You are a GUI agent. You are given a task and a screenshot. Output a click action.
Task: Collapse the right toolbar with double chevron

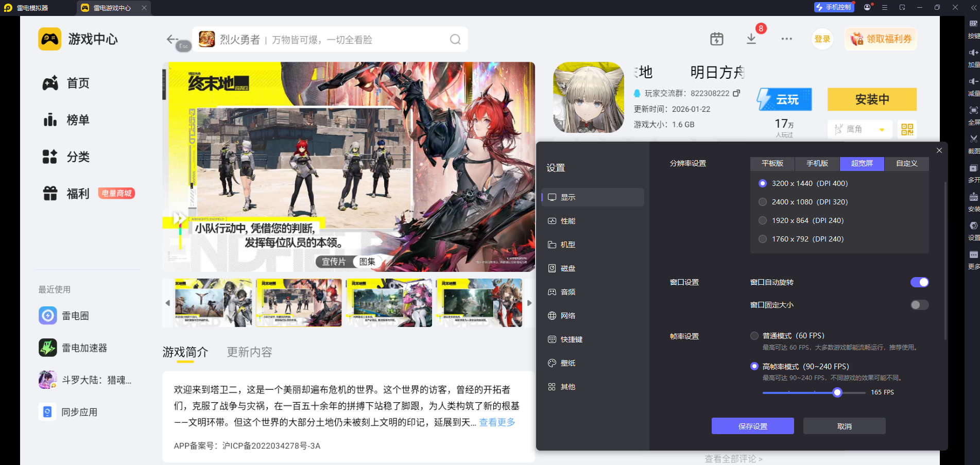pos(973,7)
